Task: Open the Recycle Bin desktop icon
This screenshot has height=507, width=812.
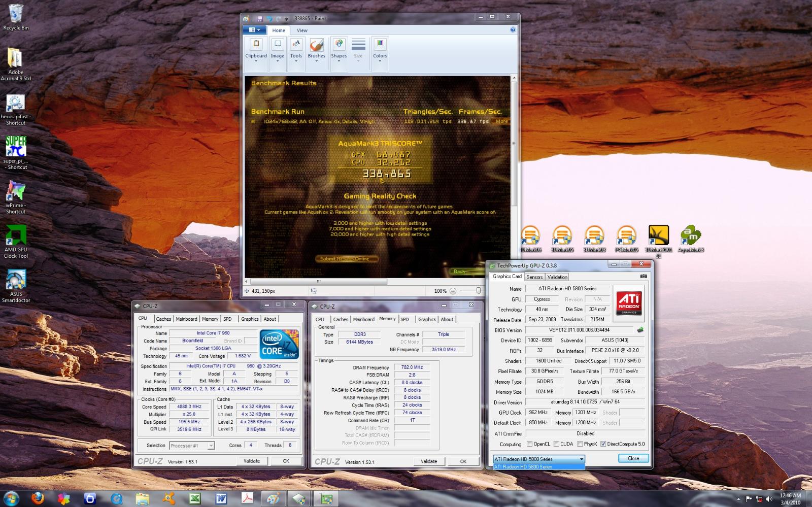Action: pos(16,18)
